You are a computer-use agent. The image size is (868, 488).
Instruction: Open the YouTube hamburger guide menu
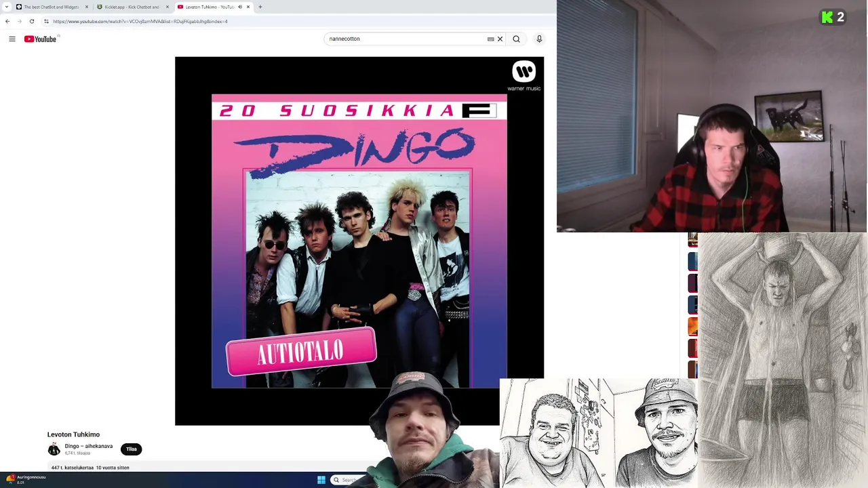[12, 39]
